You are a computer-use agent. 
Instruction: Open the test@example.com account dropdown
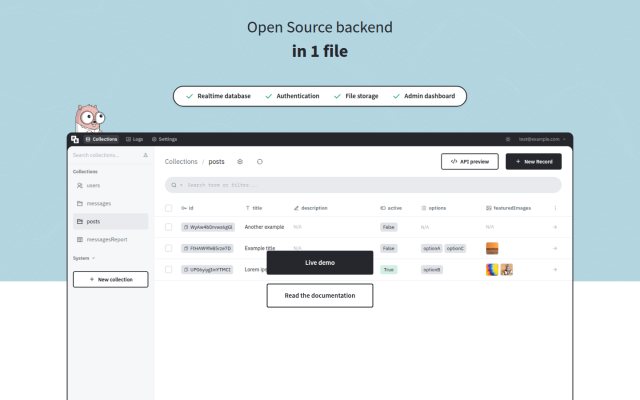click(x=542, y=139)
